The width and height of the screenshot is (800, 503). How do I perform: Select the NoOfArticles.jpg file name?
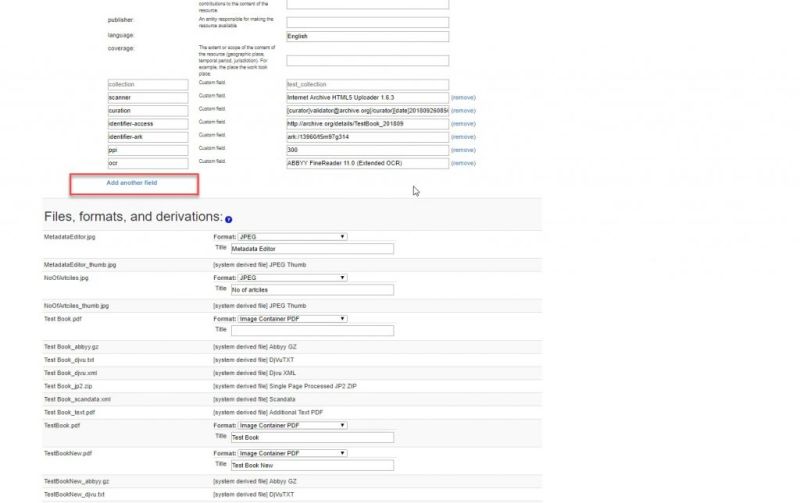click(x=66, y=278)
